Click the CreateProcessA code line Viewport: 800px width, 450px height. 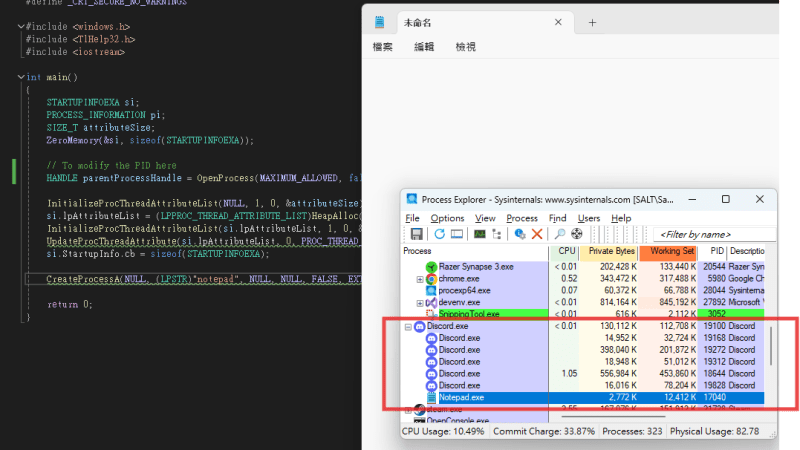click(204, 279)
